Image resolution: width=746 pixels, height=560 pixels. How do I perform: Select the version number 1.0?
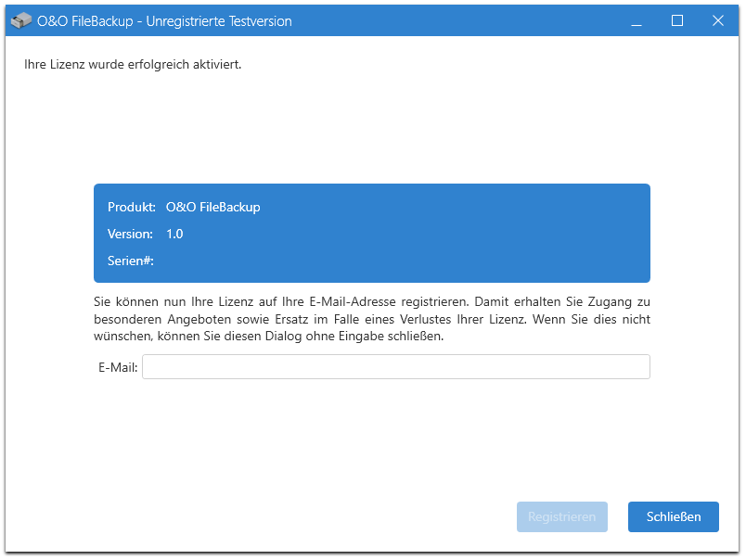coord(174,234)
